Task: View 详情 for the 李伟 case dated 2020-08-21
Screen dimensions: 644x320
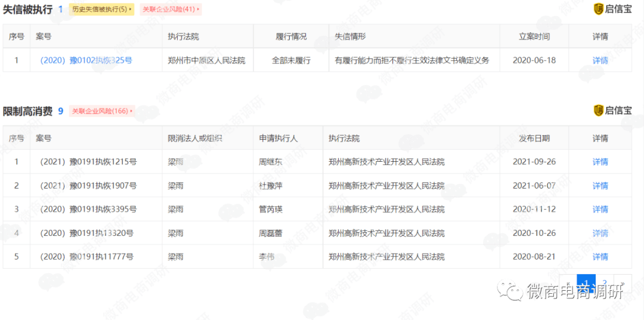Action: tap(600, 257)
